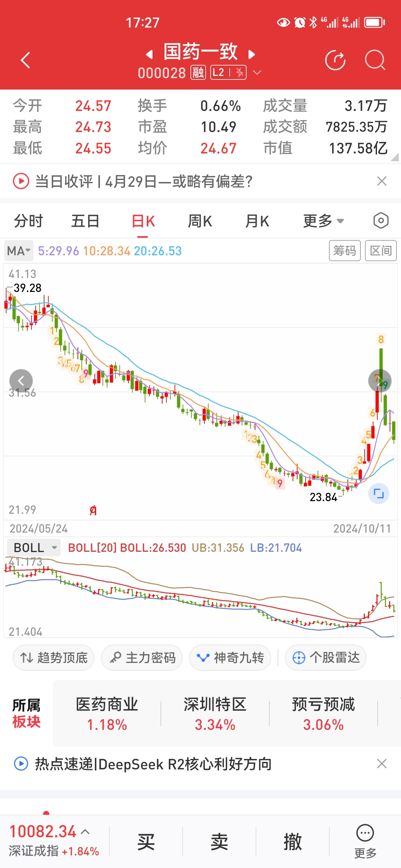Image resolution: width=401 pixels, height=868 pixels.
Task: Dismiss the 热点速递 banner
Action: point(382,764)
